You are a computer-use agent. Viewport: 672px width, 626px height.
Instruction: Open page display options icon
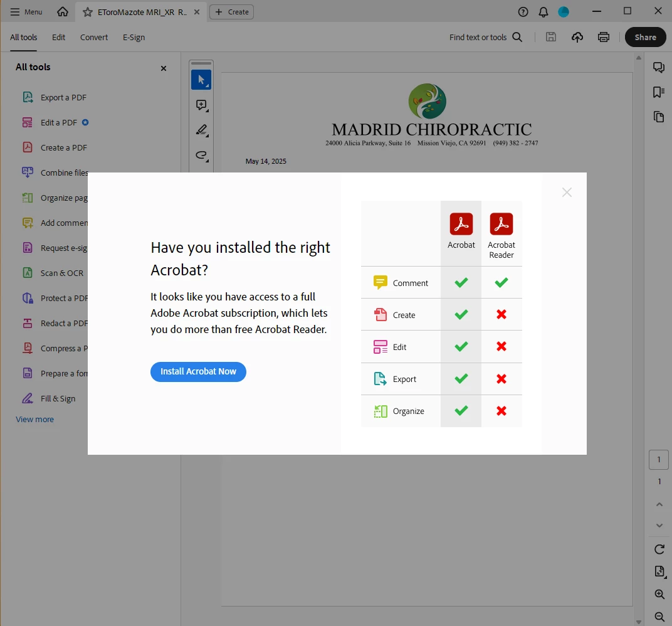point(659,571)
